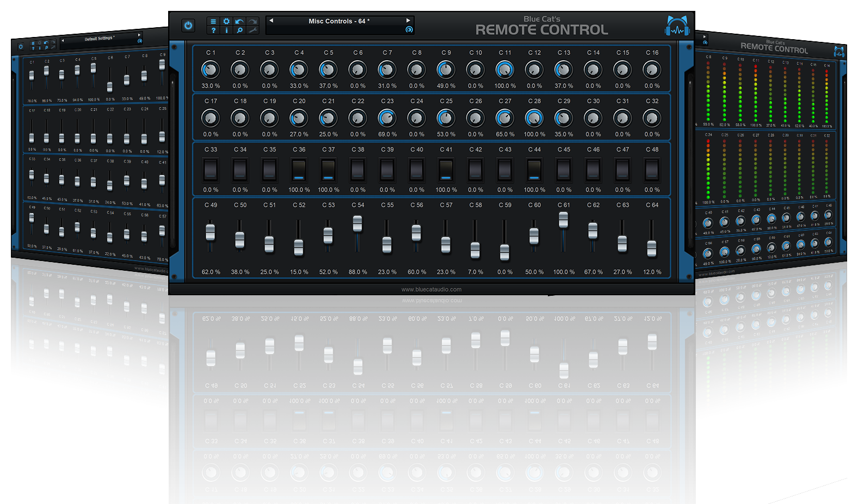Click the C 56 fader handle
This screenshot has width=858, height=504.
click(x=416, y=233)
